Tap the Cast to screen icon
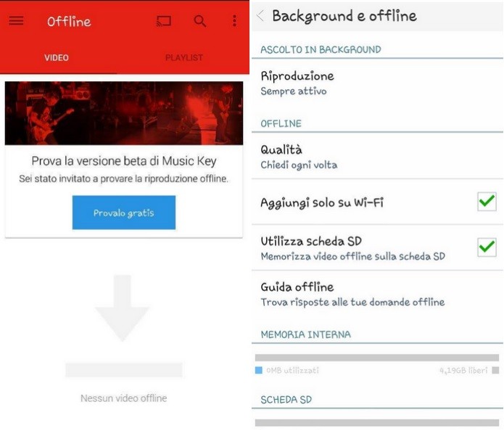Screen dimensions: 504x439 coord(164,21)
